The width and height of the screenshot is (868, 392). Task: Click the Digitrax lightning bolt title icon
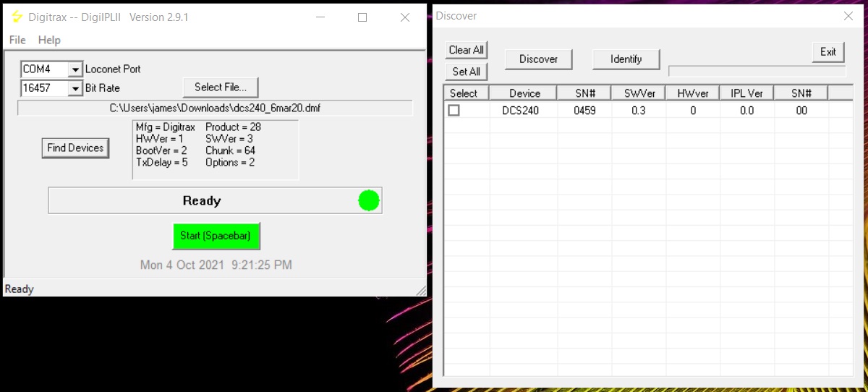(x=17, y=17)
